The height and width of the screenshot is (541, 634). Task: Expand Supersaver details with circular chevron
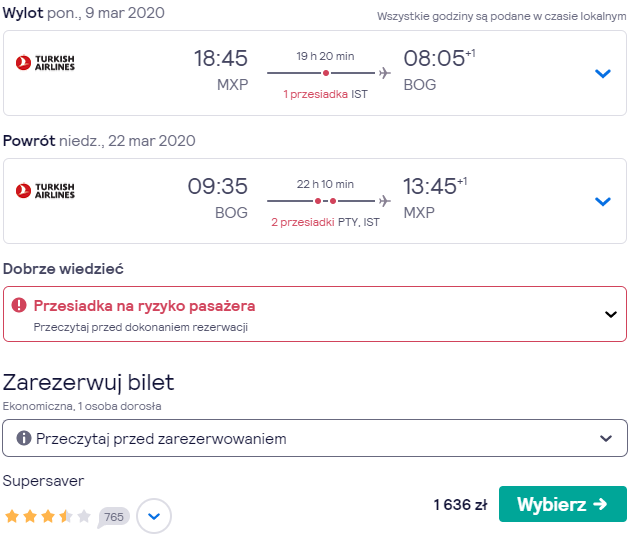[154, 516]
